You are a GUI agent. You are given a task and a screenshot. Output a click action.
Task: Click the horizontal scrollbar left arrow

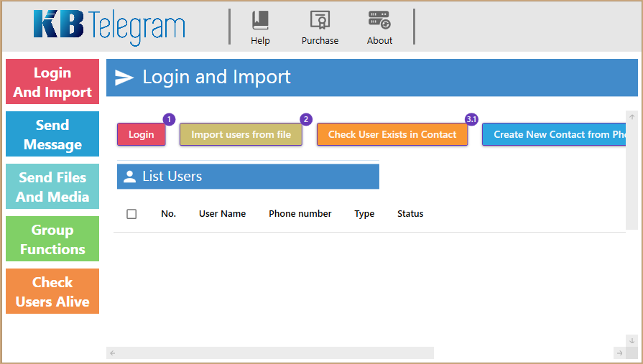pos(112,353)
